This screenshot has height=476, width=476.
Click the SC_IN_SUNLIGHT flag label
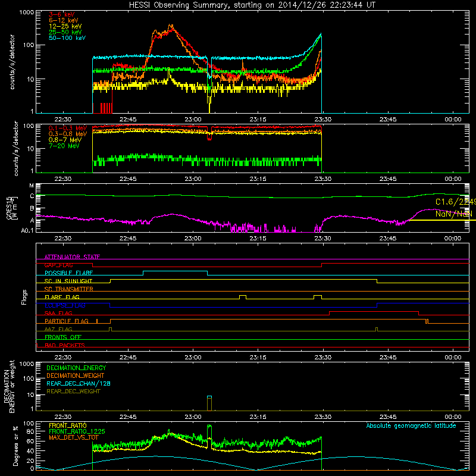tap(68, 281)
